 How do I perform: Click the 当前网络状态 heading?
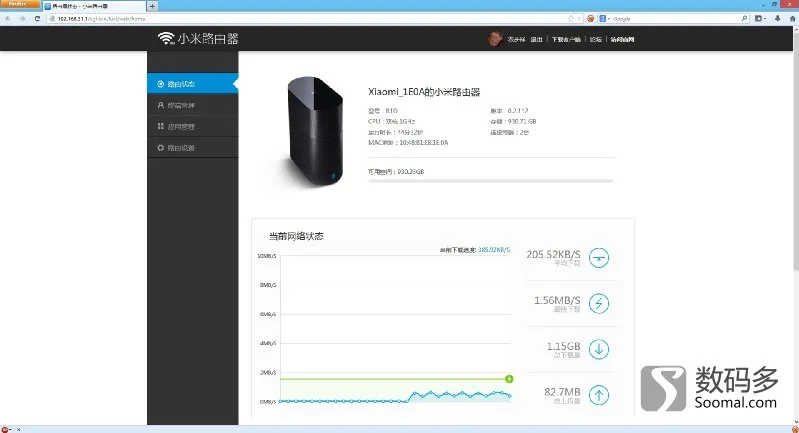[296, 236]
